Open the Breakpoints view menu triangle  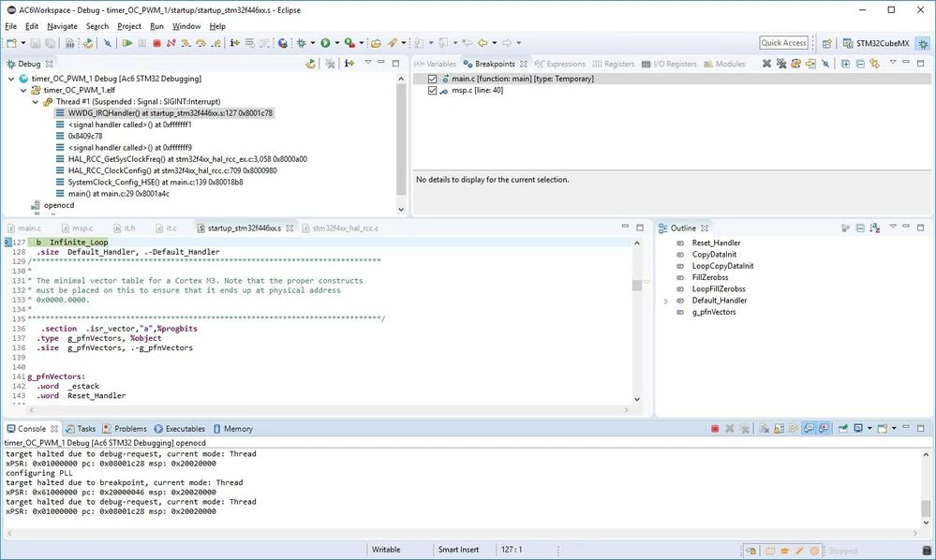coord(893,62)
